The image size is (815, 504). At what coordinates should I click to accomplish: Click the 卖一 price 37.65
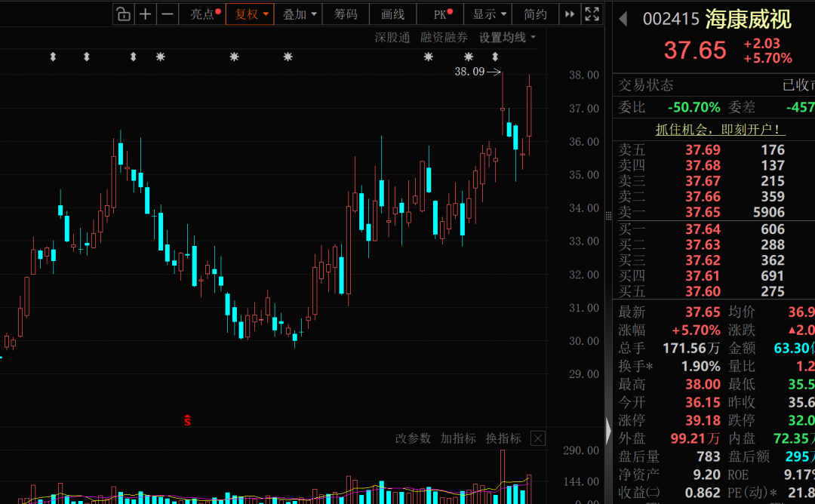[703, 212]
